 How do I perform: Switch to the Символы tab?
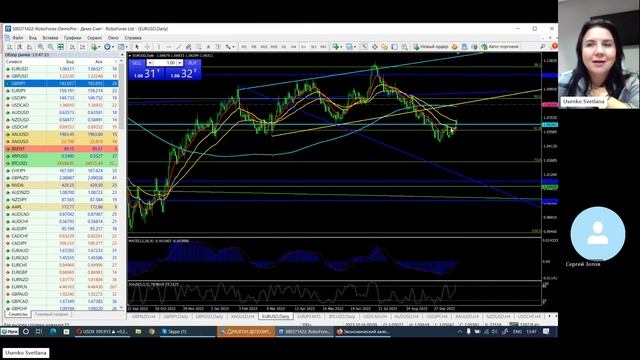click(x=18, y=314)
